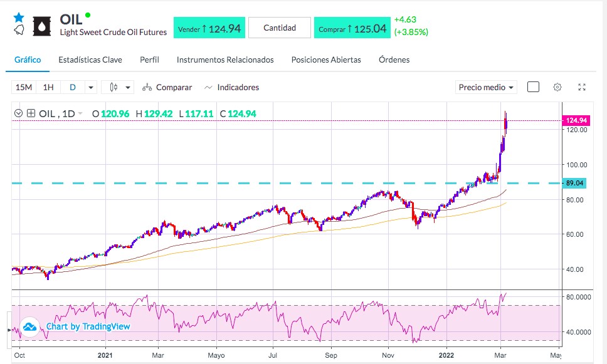
Task: Open the Precio medio price dropdown
Action: coord(486,88)
